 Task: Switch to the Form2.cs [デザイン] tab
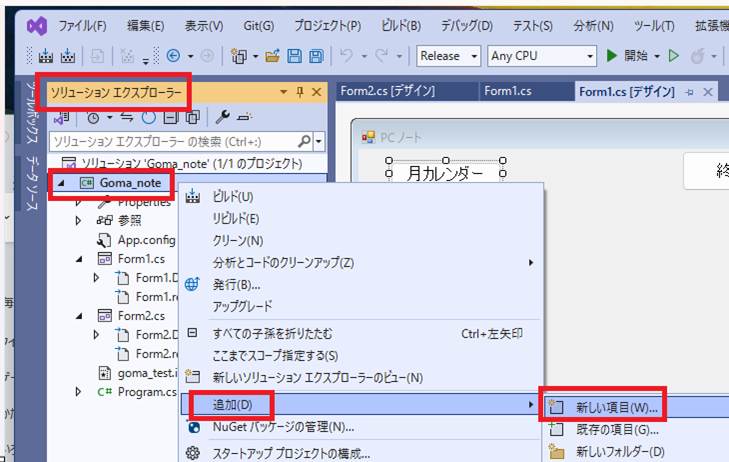pyautogui.click(x=398, y=91)
